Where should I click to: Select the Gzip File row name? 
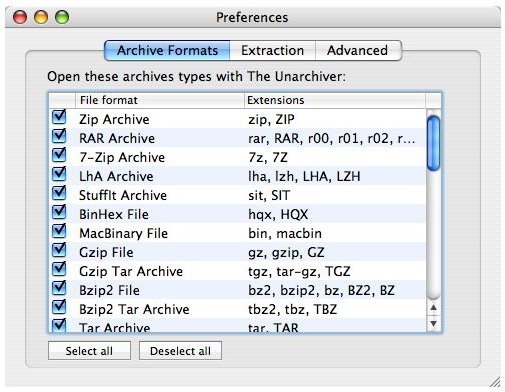point(106,252)
